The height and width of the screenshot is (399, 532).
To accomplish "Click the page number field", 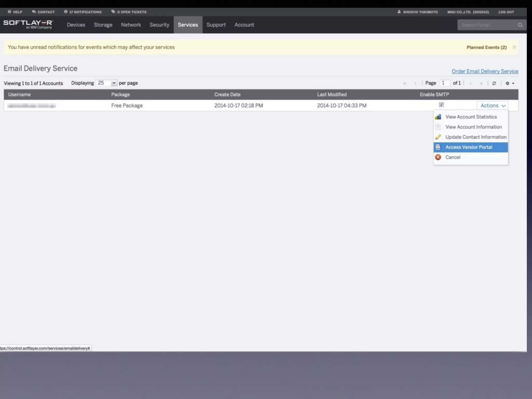I will coord(445,83).
